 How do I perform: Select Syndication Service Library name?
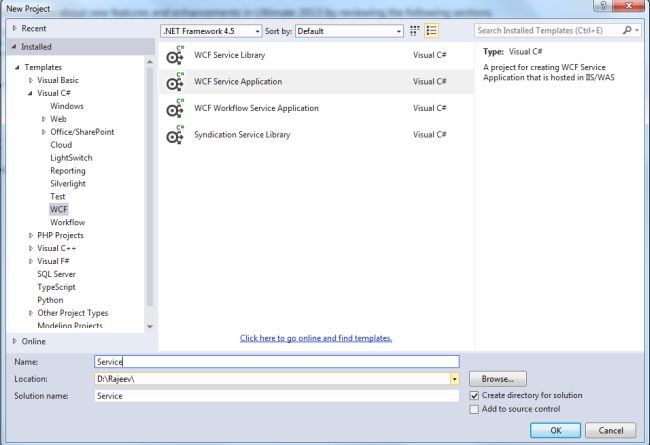(x=242, y=135)
